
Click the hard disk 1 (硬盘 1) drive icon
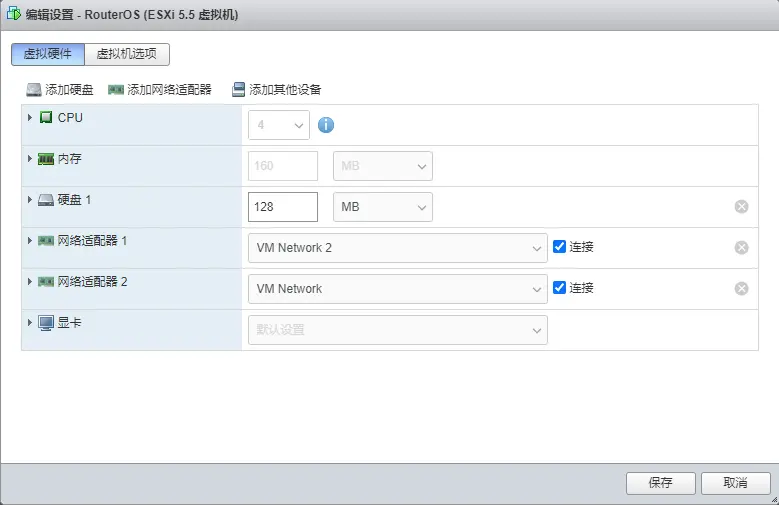(46, 200)
